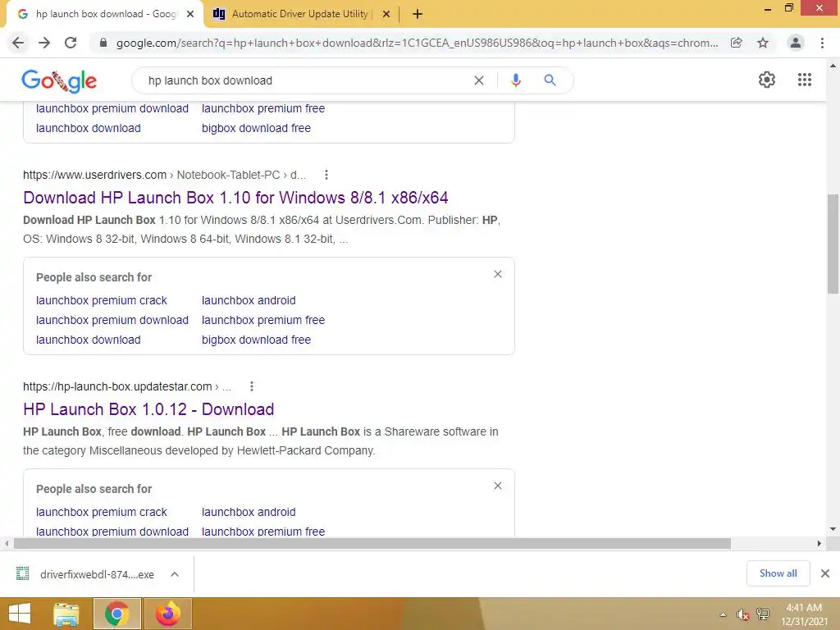Screen dimensions: 840x630
Task: Search bigbox download free under userdrivers result
Action: pyautogui.click(x=256, y=340)
